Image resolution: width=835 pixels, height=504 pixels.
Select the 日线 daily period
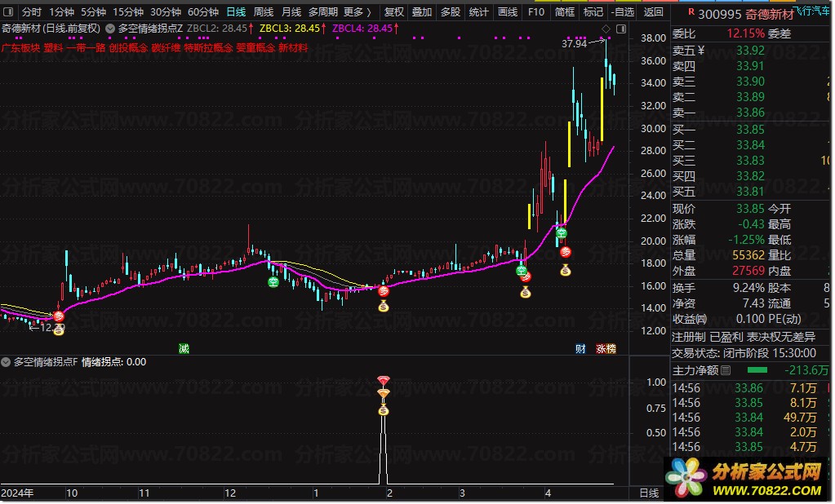pyautogui.click(x=236, y=11)
